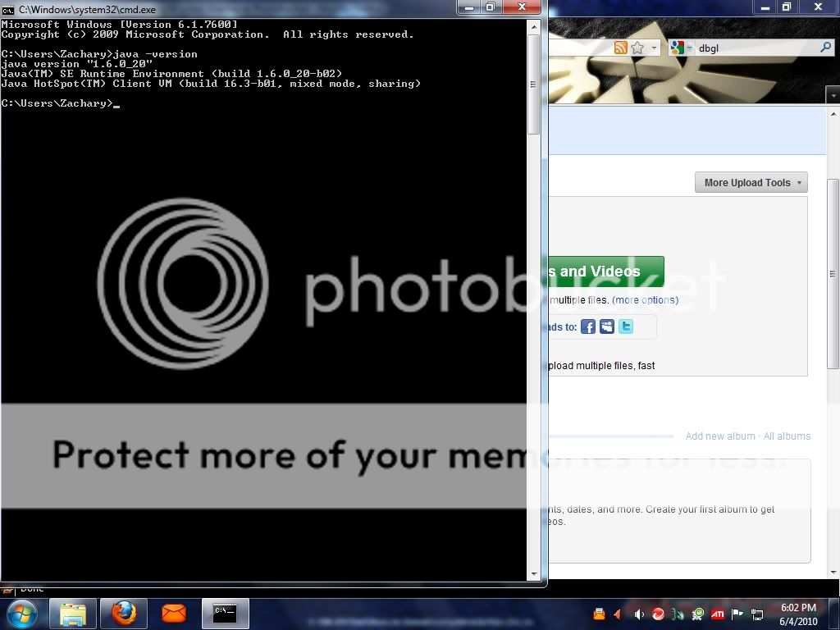Viewport: 840px width, 630px height.
Task: Click the 'Microsoft Windows [Version 6.1.7600]' line
Action: [119, 25]
